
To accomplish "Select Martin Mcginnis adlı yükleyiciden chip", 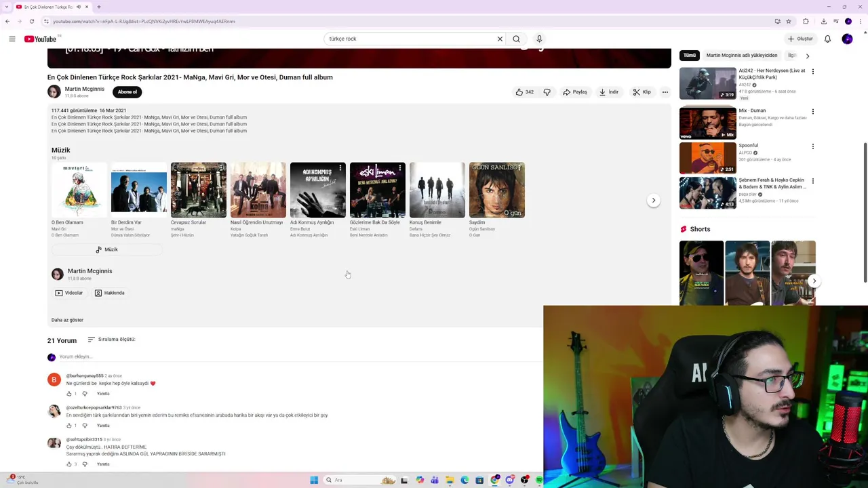I will pyautogui.click(x=742, y=56).
